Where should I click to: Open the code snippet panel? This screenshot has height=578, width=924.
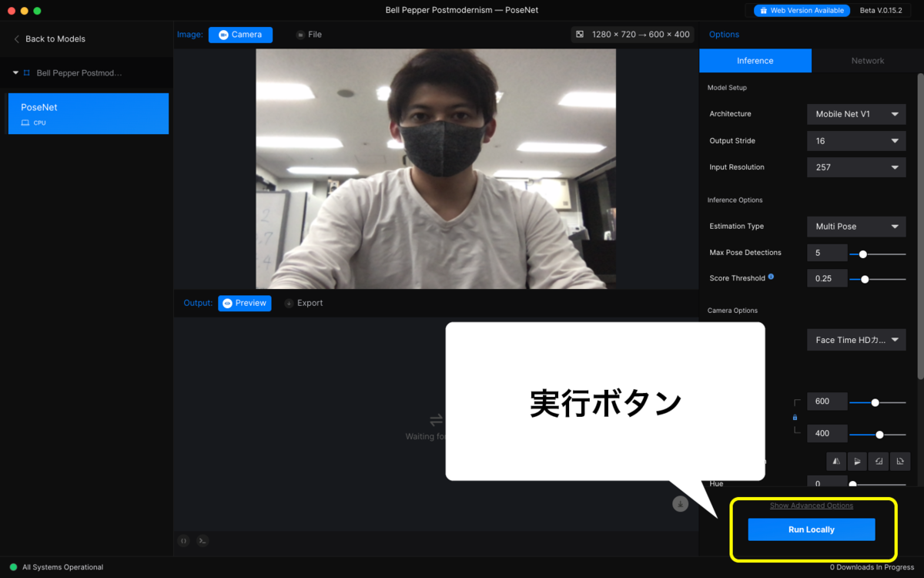183,541
